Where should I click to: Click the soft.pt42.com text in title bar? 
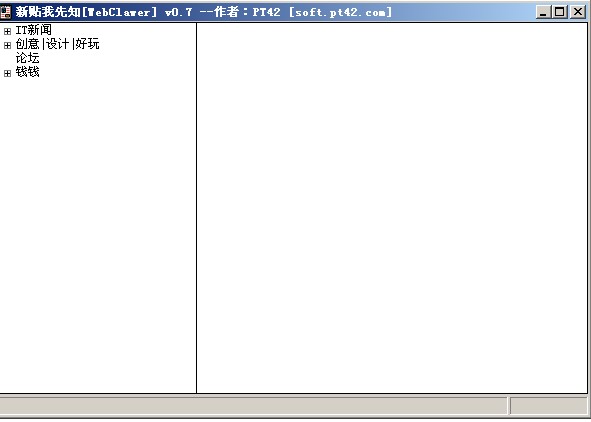(340, 12)
